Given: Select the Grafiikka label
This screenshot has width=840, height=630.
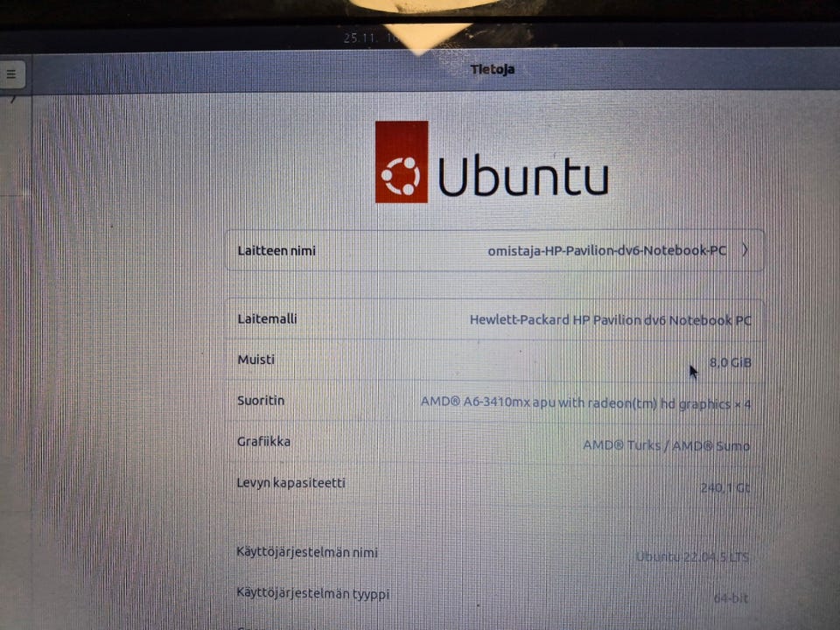Looking at the screenshot, I should tap(263, 441).
